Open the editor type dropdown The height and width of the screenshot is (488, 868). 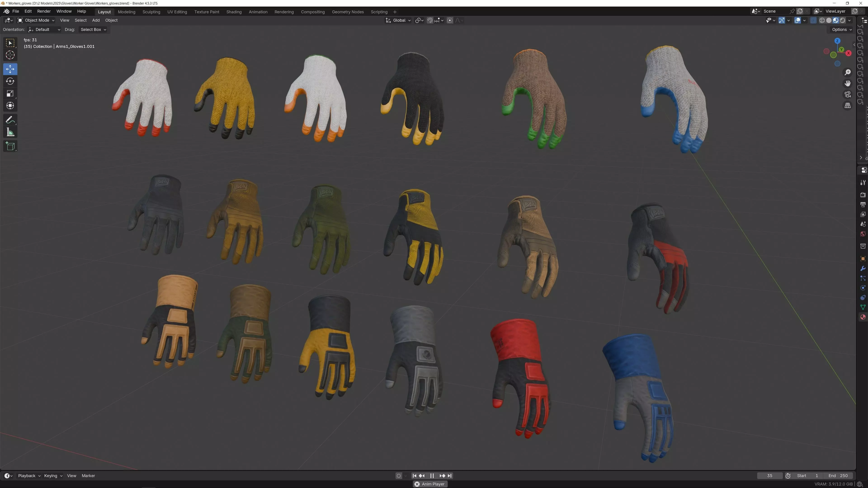point(8,21)
